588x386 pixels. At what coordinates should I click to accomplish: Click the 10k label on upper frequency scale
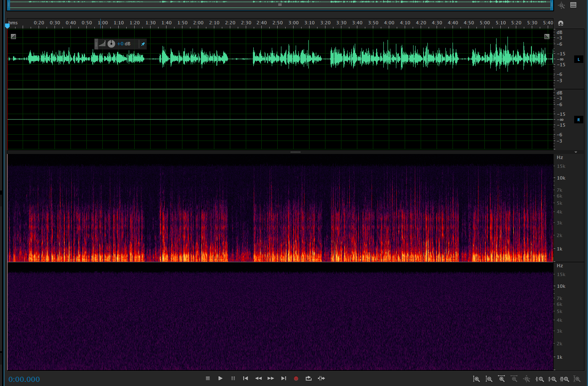pos(561,178)
